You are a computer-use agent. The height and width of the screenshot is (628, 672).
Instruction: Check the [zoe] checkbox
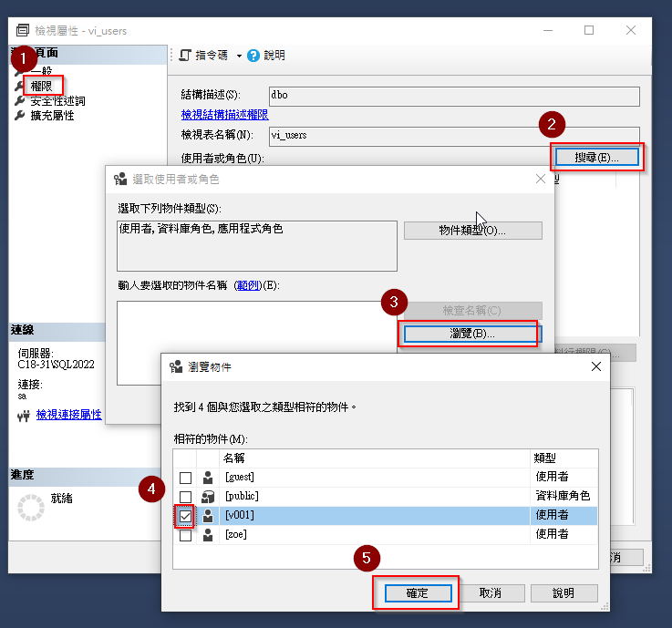pyautogui.click(x=185, y=535)
